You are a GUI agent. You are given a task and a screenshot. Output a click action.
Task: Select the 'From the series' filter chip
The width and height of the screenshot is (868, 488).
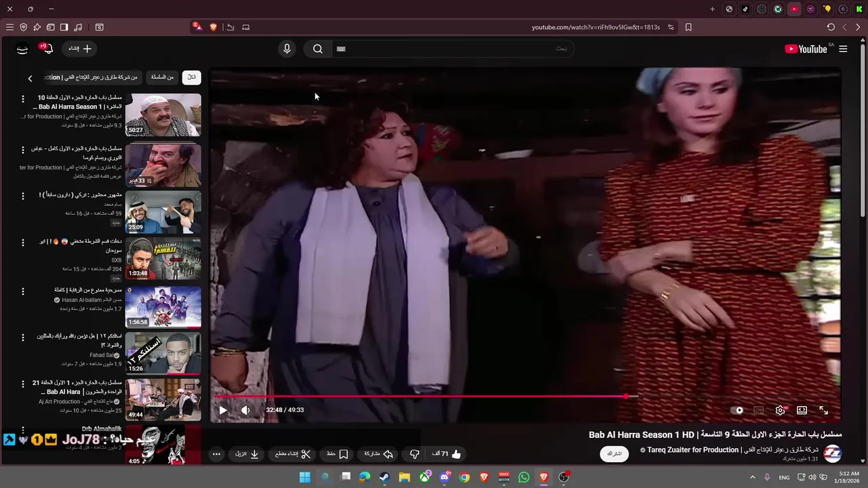[x=162, y=77]
